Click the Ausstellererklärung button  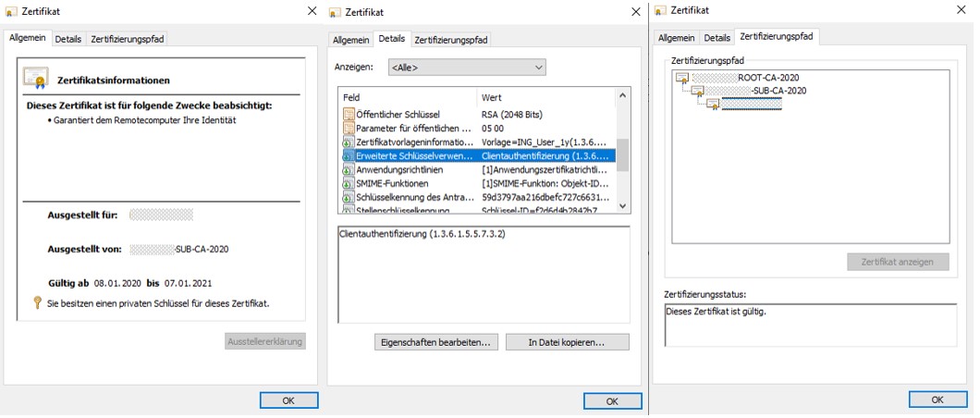click(x=265, y=341)
